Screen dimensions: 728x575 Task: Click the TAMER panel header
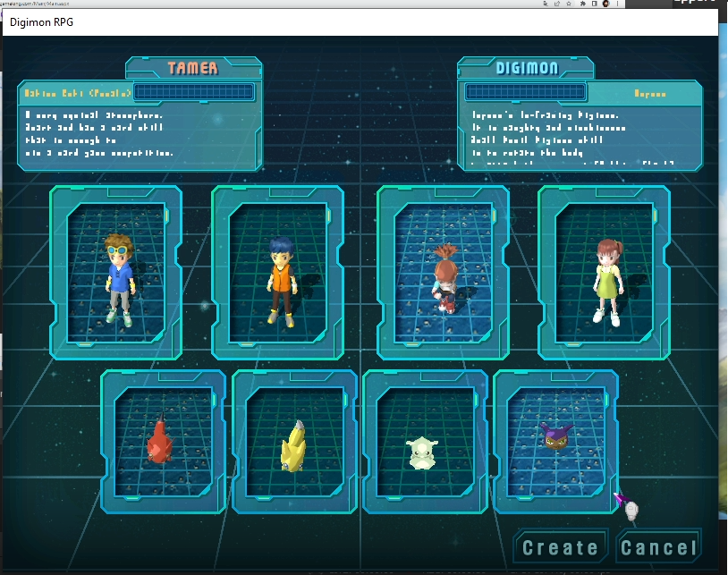point(193,68)
